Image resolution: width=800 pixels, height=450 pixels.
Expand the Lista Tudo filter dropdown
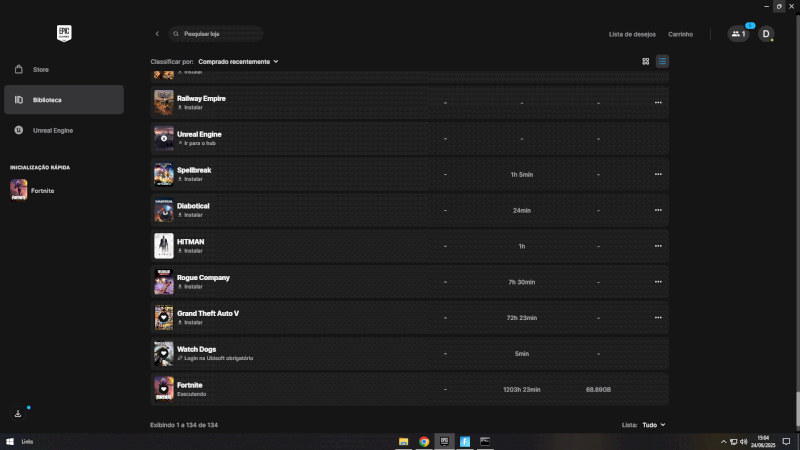(x=653, y=425)
